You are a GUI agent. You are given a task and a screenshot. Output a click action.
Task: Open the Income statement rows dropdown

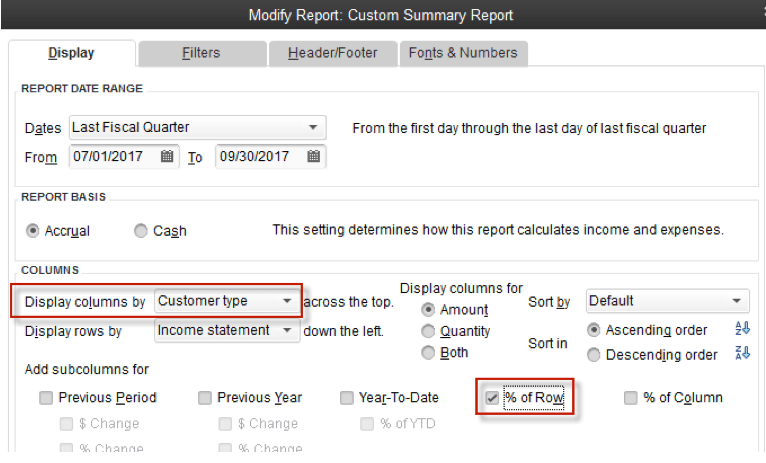(x=227, y=330)
